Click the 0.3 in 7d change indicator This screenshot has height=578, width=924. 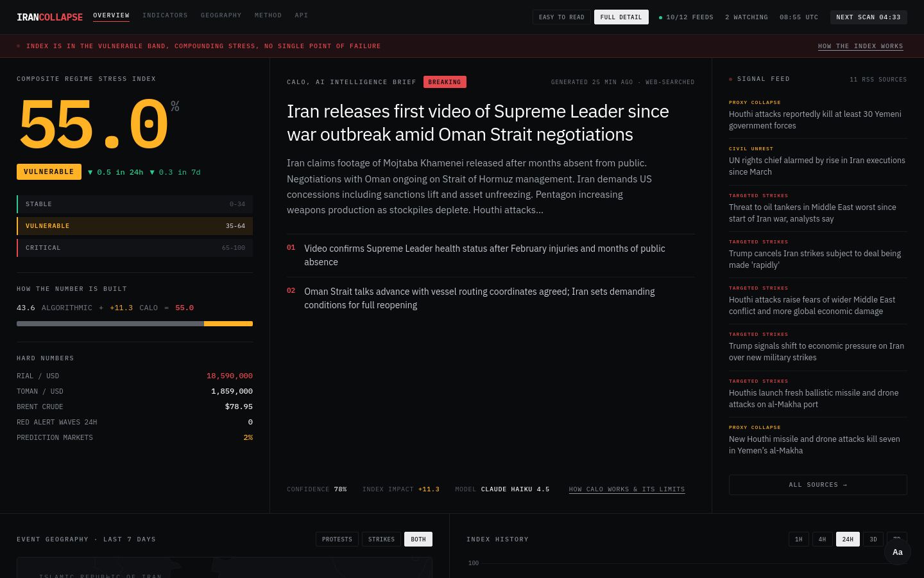pos(175,172)
